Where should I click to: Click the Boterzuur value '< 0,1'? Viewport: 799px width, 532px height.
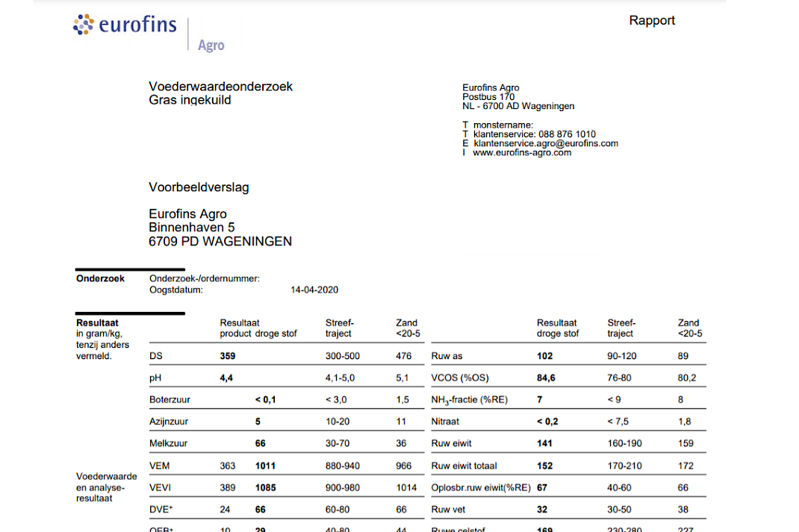[266, 400]
